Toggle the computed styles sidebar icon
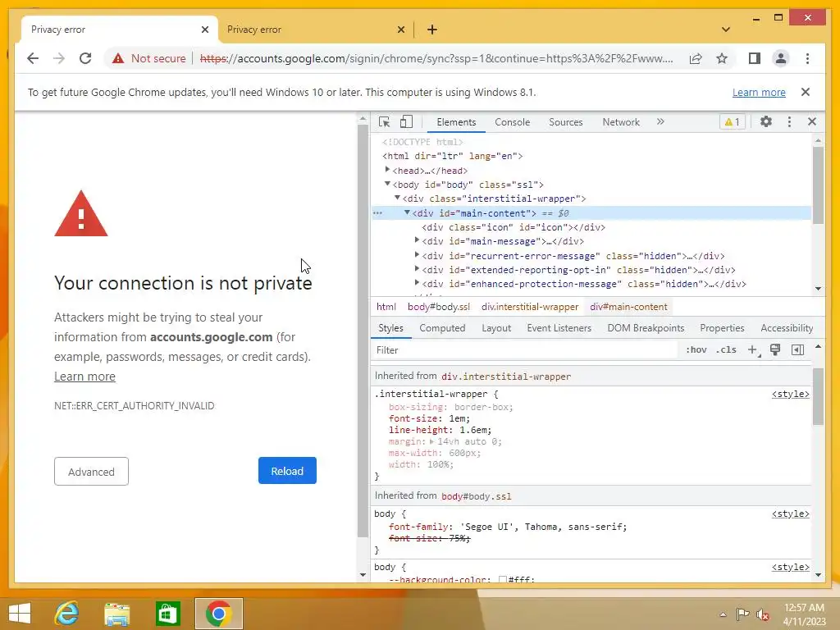 tap(797, 349)
